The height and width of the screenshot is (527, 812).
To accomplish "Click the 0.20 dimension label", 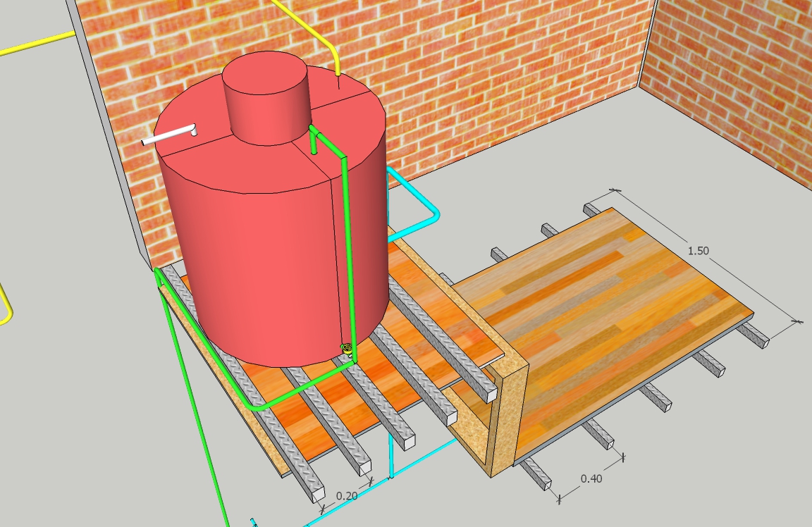I will [346, 495].
